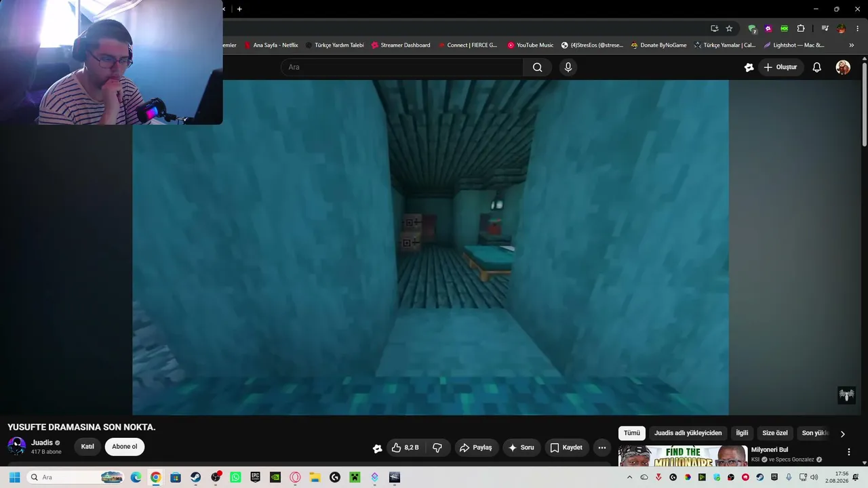
Task: Open the Chrome extensions puzzle menu
Action: [x=801, y=28]
